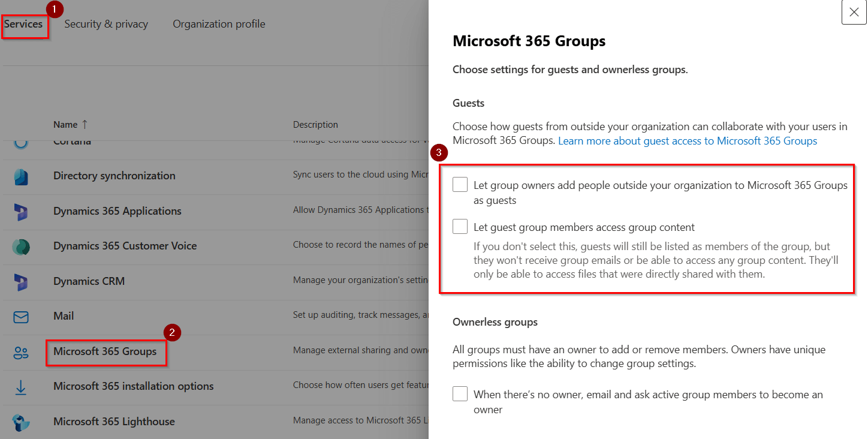Open the Microsoft 365 Groups service

click(105, 352)
